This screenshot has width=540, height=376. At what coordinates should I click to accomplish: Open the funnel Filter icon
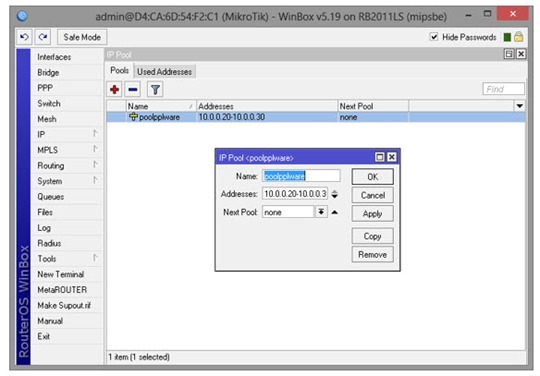155,90
